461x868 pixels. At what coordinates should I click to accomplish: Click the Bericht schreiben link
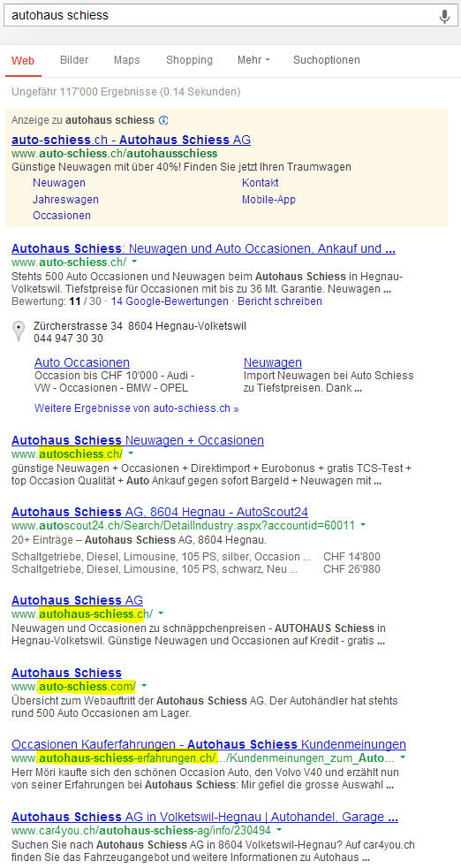(280, 301)
